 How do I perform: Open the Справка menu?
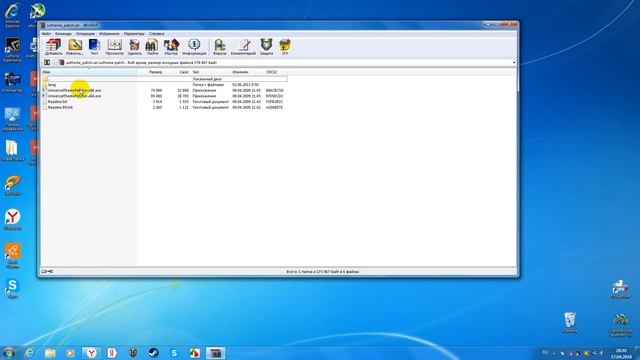157,33
